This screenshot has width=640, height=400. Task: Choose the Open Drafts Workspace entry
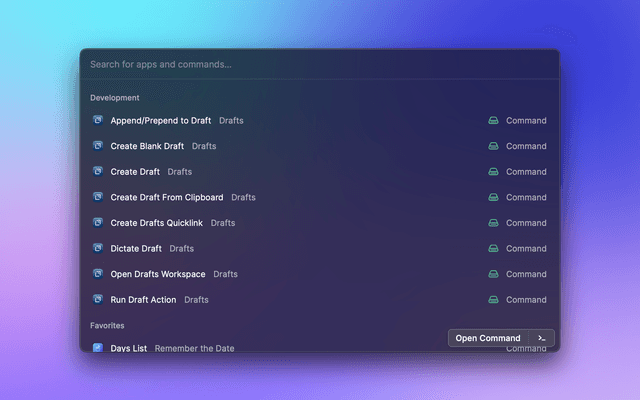pos(158,274)
